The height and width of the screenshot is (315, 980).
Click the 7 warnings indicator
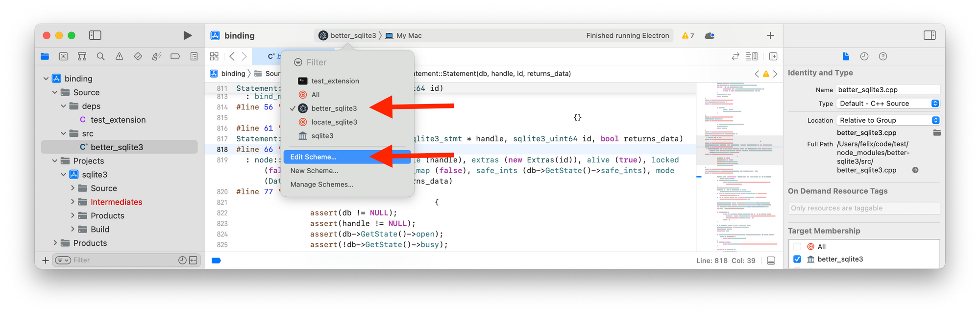pos(688,35)
